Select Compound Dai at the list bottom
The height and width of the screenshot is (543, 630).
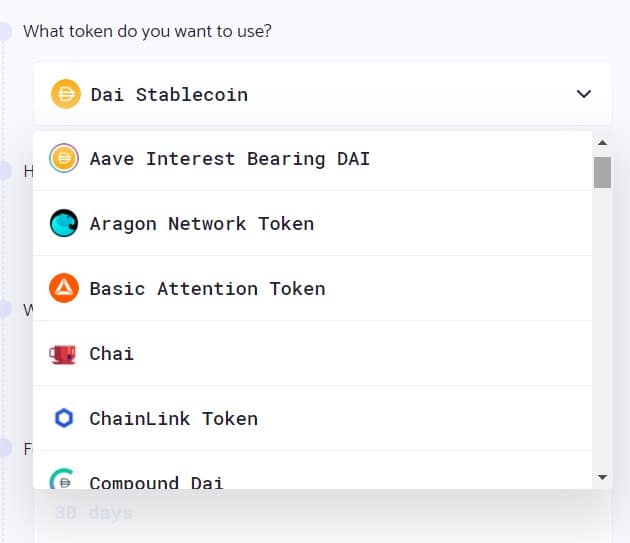(313, 470)
